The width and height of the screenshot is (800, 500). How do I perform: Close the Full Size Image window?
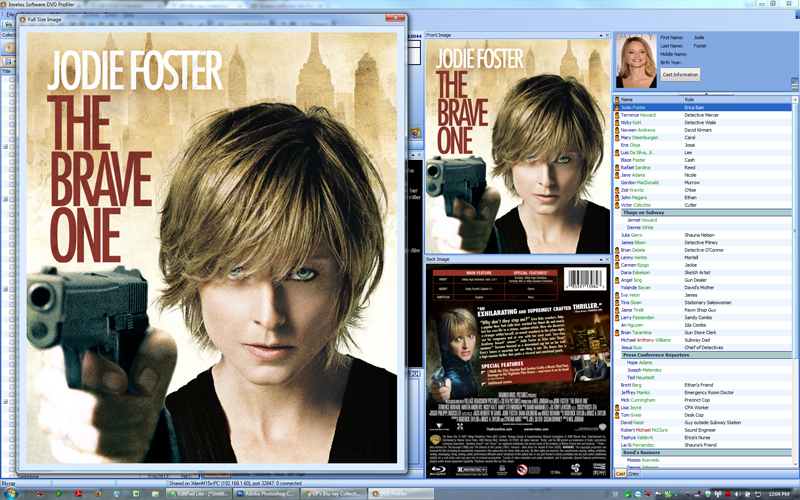pos(394,18)
